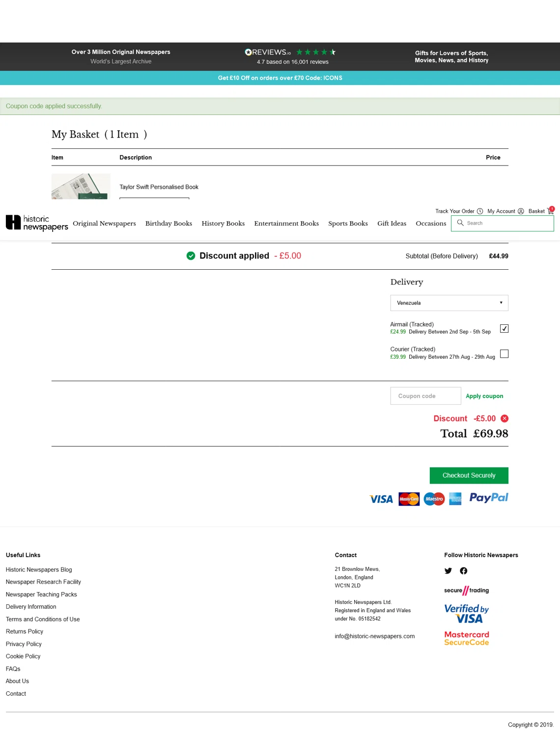Open the Historic Newspapers Blog link

tap(39, 570)
